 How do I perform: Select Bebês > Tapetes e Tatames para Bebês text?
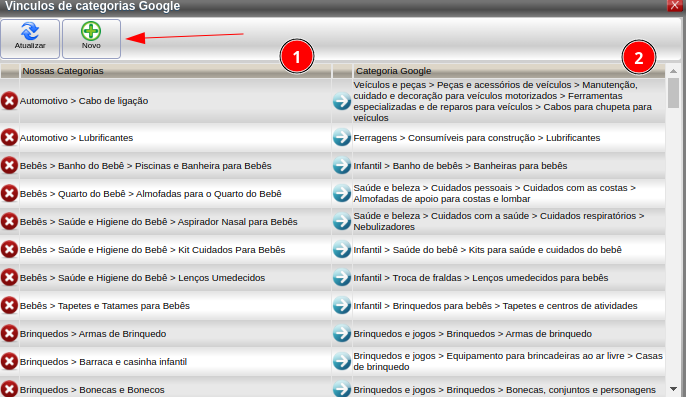tap(105, 306)
